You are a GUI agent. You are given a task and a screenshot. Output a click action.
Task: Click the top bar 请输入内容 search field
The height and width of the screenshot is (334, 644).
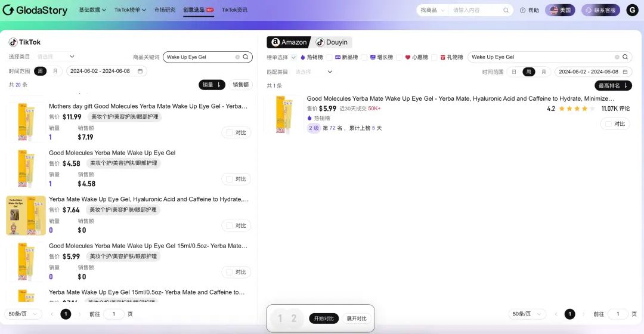pos(475,10)
